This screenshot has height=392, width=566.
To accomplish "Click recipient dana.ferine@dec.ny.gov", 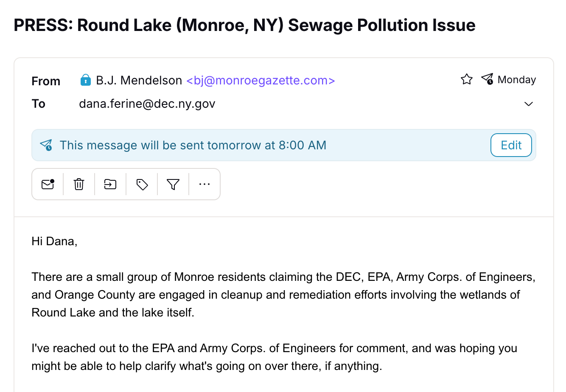I will (147, 104).
